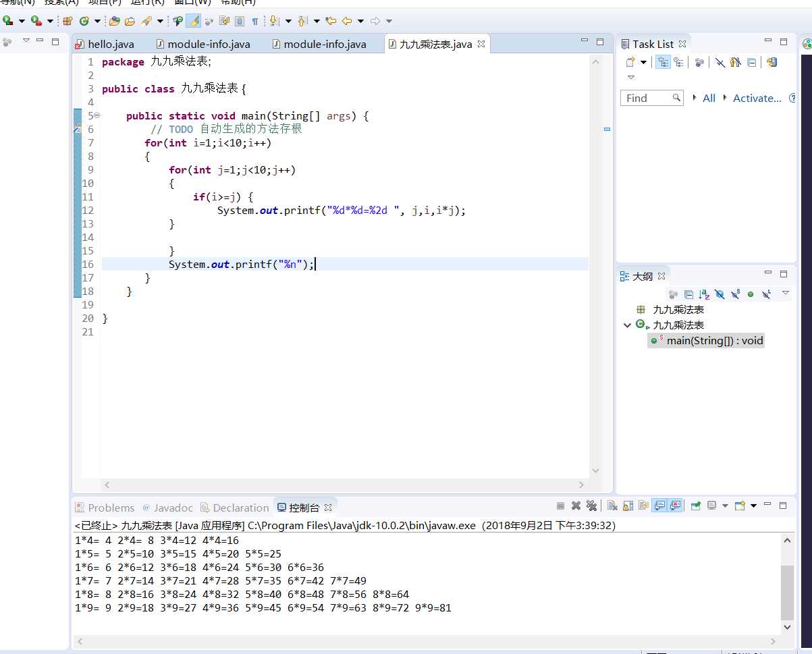812x654 pixels.
Task: Toggle Hide Fields filter in outline panel
Action: tap(720, 294)
